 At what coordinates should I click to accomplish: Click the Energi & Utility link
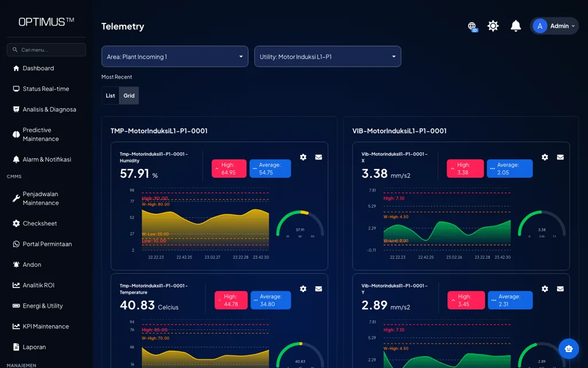42,306
